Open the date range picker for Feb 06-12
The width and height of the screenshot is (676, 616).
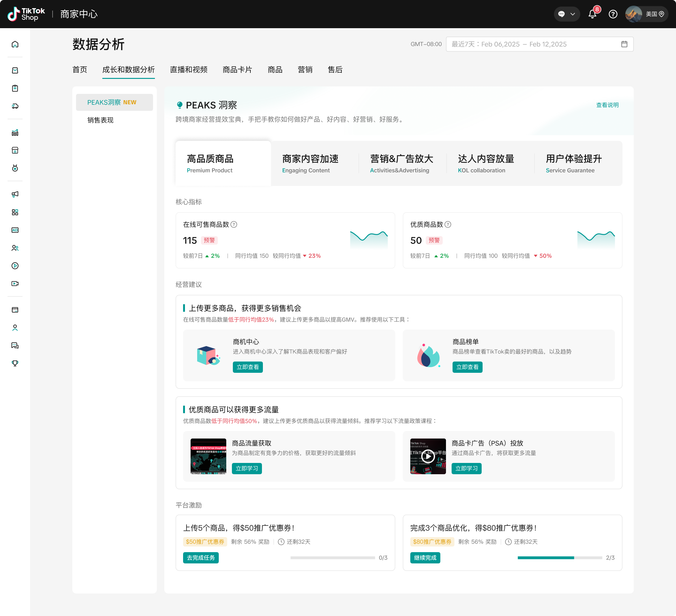[x=539, y=44]
